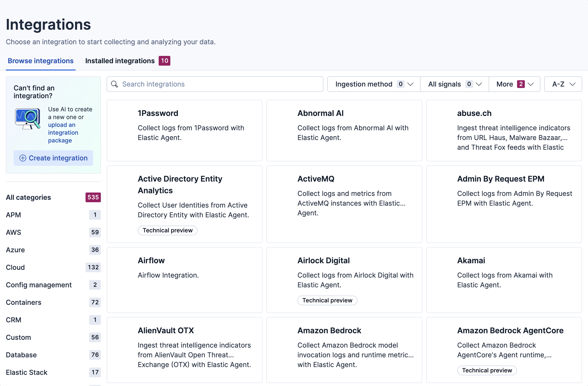The image size is (588, 386).
Task: Switch to the Installed integrations tab
Action: pos(128,61)
